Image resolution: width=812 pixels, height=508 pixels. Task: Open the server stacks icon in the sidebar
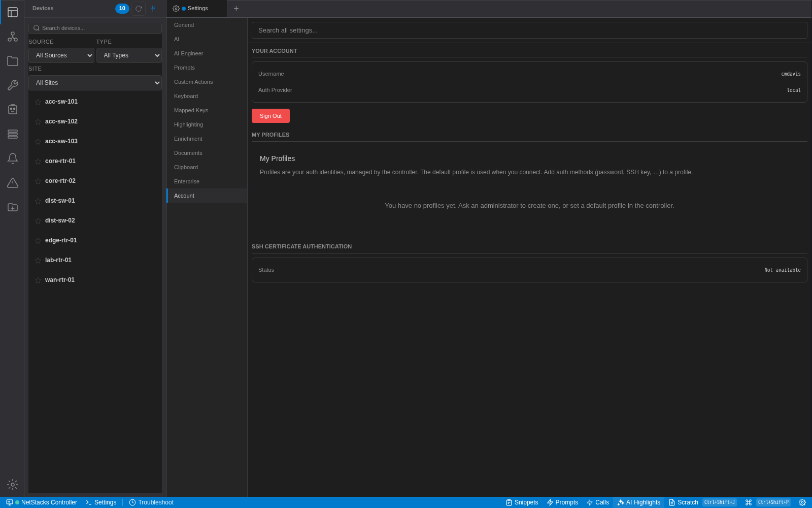[x=13, y=134]
